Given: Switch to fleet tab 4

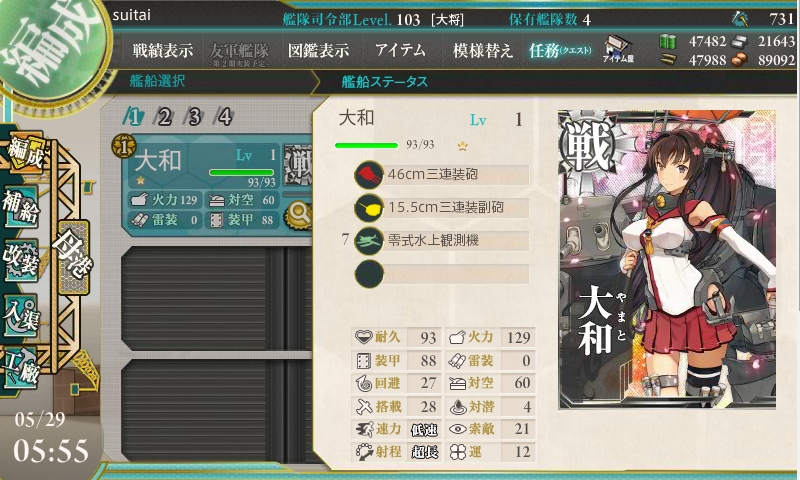Looking at the screenshot, I should click(225, 117).
